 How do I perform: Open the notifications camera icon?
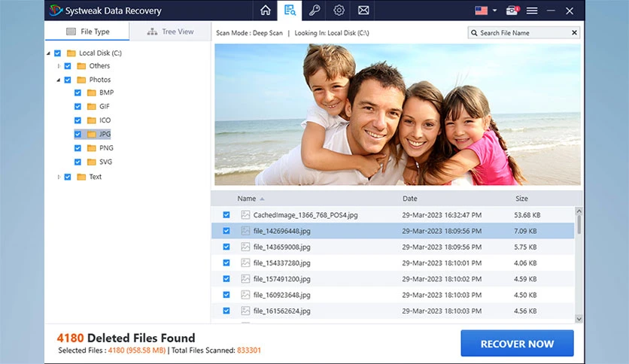pos(512,11)
